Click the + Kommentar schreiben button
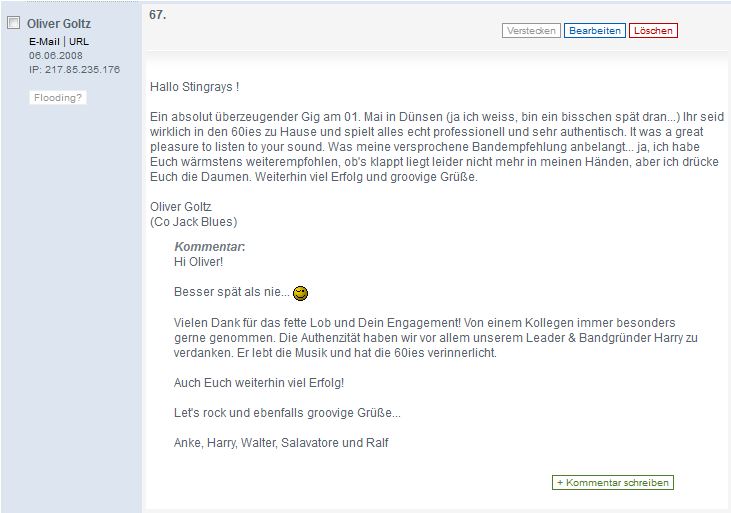 pyautogui.click(x=613, y=483)
